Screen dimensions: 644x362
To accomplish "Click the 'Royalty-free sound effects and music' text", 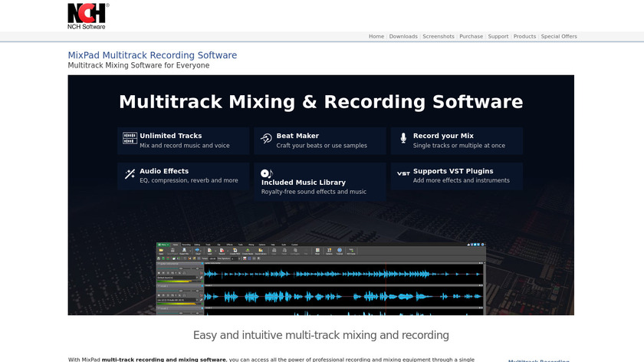I will click(x=314, y=192).
